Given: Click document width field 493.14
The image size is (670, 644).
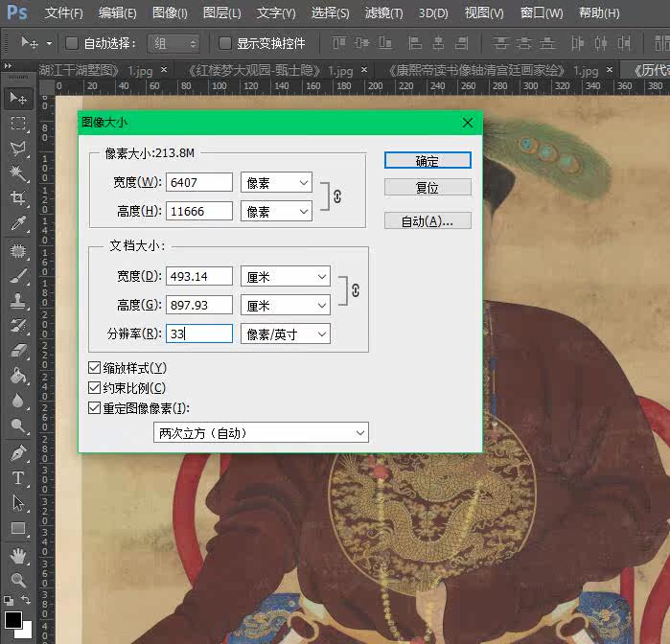Looking at the screenshot, I should coord(199,277).
